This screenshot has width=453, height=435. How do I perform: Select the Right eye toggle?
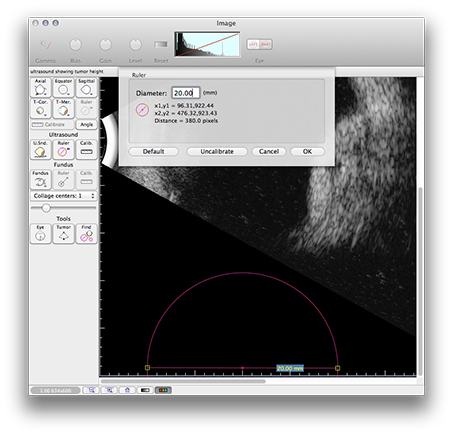click(266, 44)
